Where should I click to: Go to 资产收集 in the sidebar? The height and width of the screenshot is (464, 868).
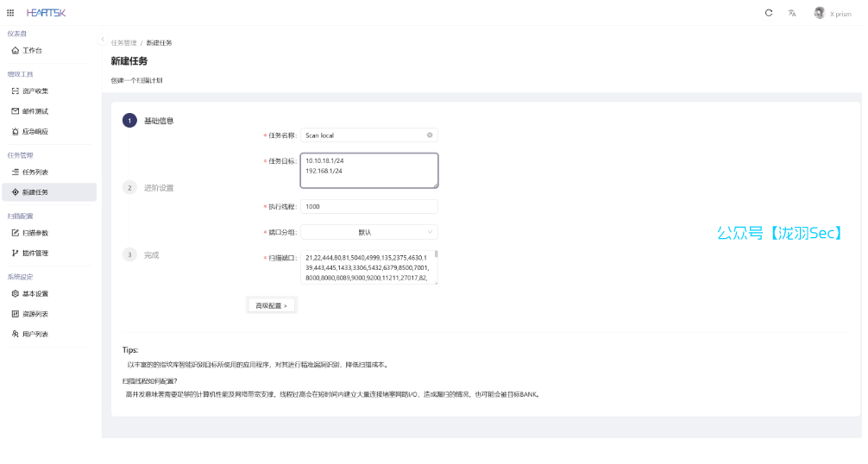click(x=35, y=91)
